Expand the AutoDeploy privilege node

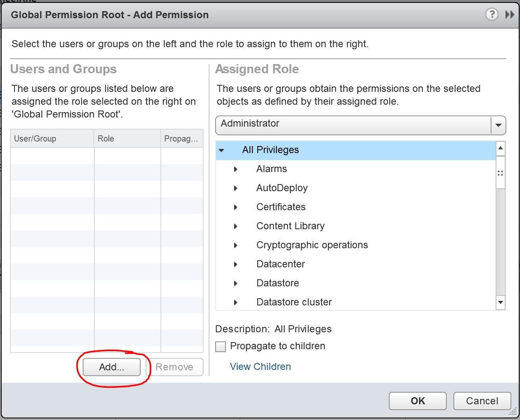coord(235,188)
